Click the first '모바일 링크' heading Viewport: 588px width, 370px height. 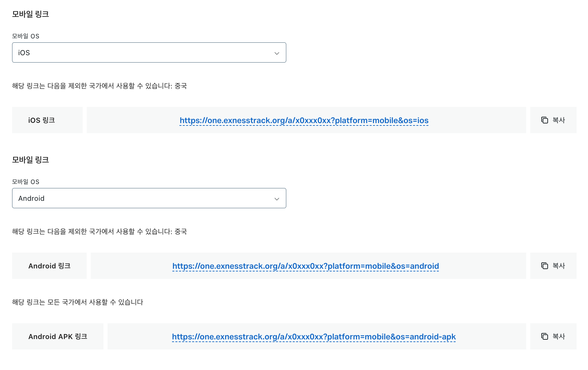click(x=31, y=14)
